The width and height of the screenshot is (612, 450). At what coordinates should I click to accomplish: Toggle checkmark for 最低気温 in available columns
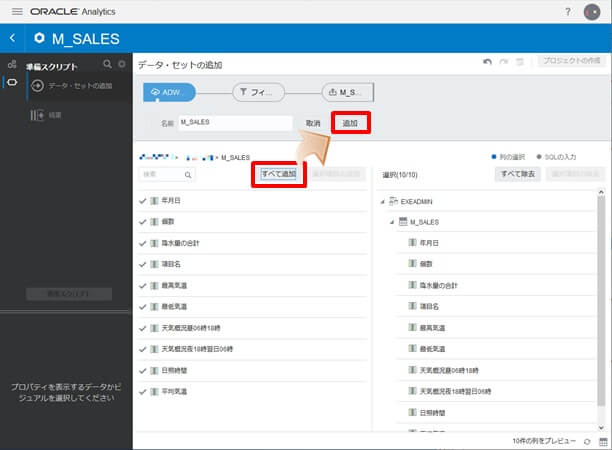click(143, 307)
